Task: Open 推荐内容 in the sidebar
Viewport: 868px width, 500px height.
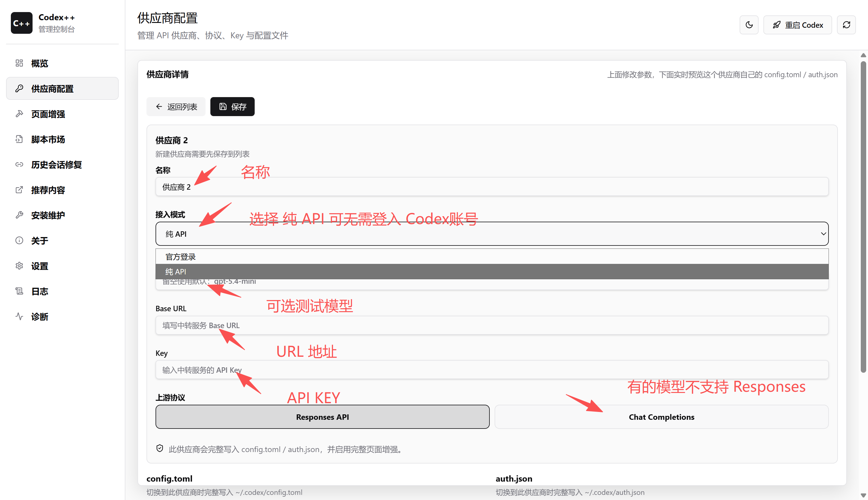Action: click(x=62, y=190)
